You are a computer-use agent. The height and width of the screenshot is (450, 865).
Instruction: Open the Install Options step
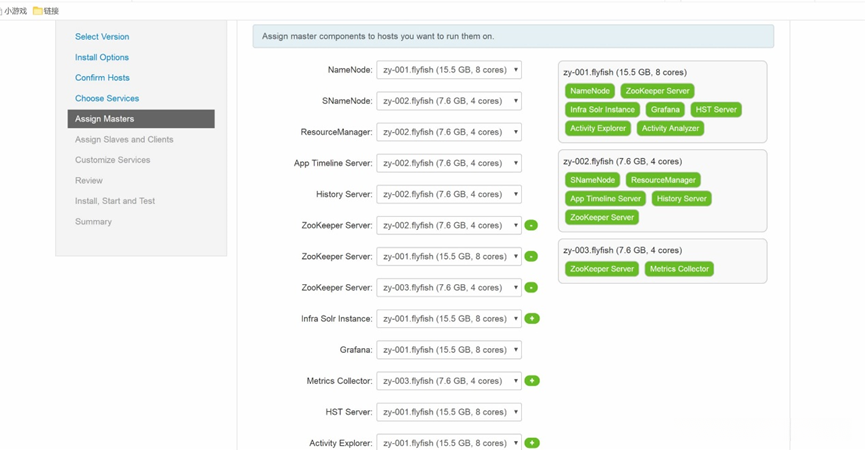102,58
